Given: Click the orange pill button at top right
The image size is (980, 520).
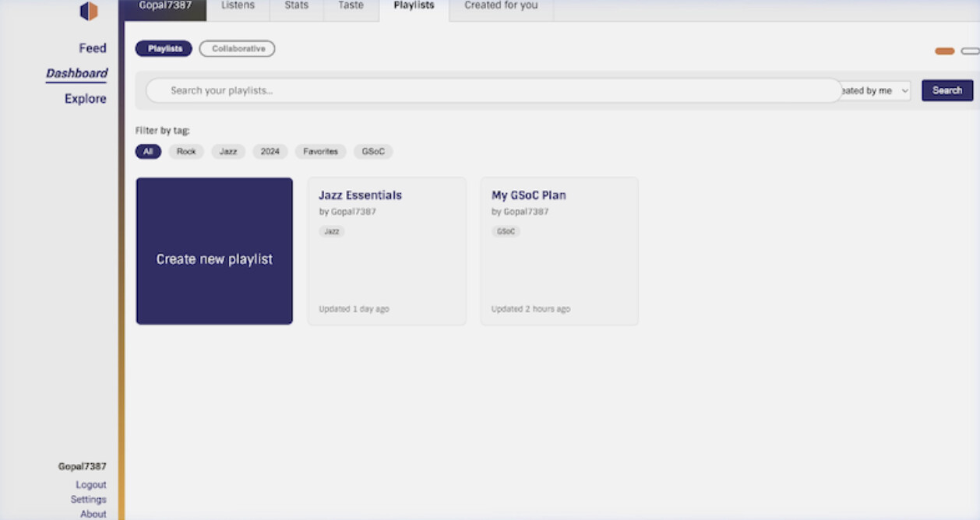Looking at the screenshot, I should coord(944,51).
